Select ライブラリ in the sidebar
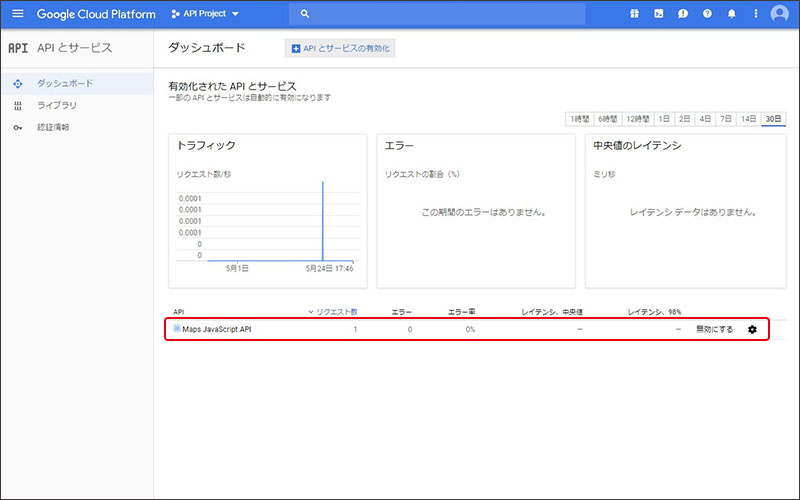This screenshot has height=500, width=800. 57,105
